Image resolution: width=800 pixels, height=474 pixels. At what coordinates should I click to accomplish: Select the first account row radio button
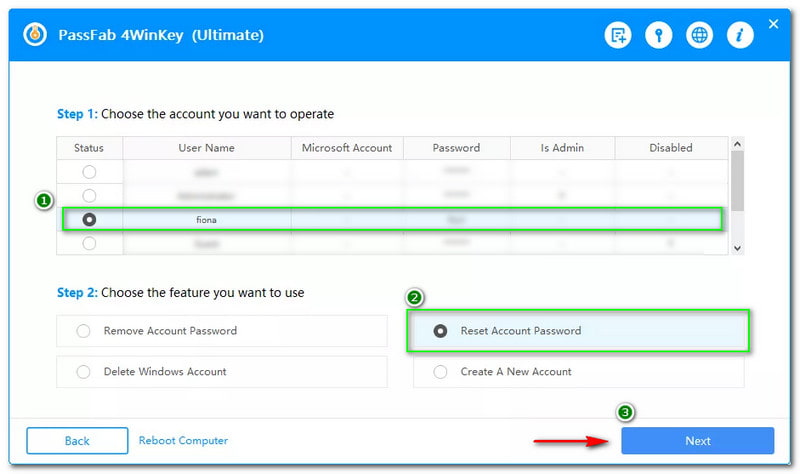tap(89, 172)
